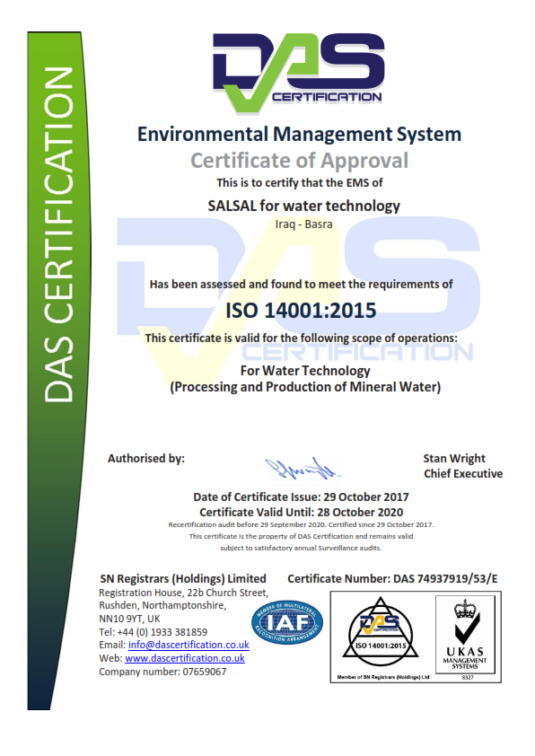Image resolution: width=535 pixels, height=756 pixels.
Task: Click '(Processing and Production of Mineral Water)' text
Action: coord(305,387)
